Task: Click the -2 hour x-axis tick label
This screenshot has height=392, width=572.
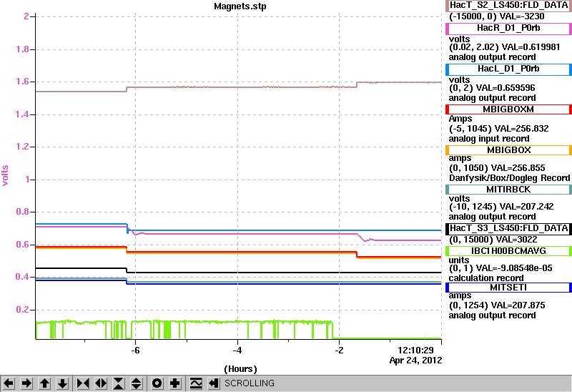Action: tap(339, 351)
